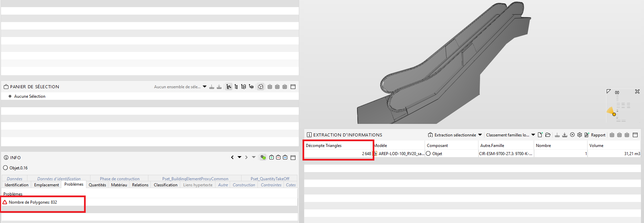Image resolution: width=644 pixels, height=223 pixels.
Task: Open the back history dropdown in Info panel
Action: coord(240,157)
